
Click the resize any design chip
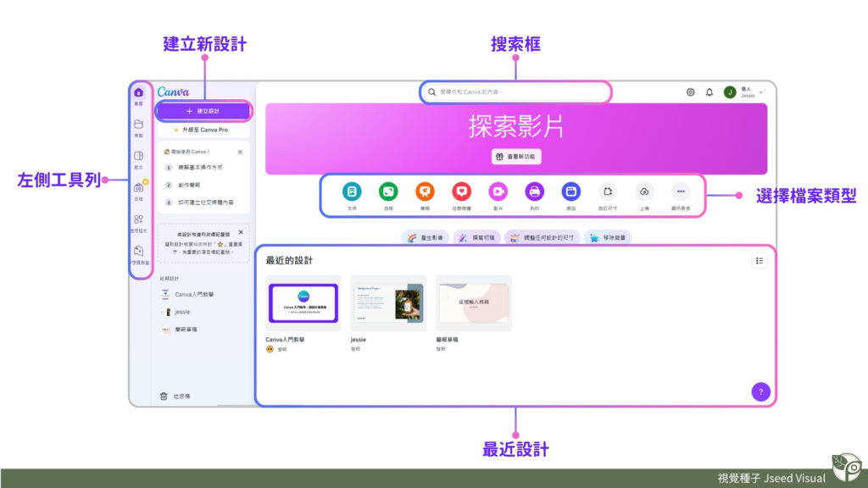542,238
